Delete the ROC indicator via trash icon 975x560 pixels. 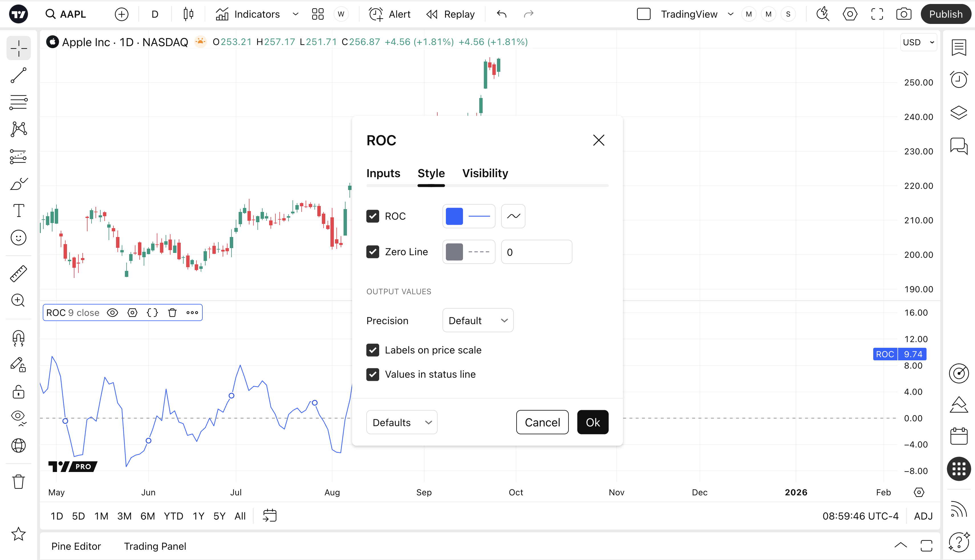coord(172,313)
